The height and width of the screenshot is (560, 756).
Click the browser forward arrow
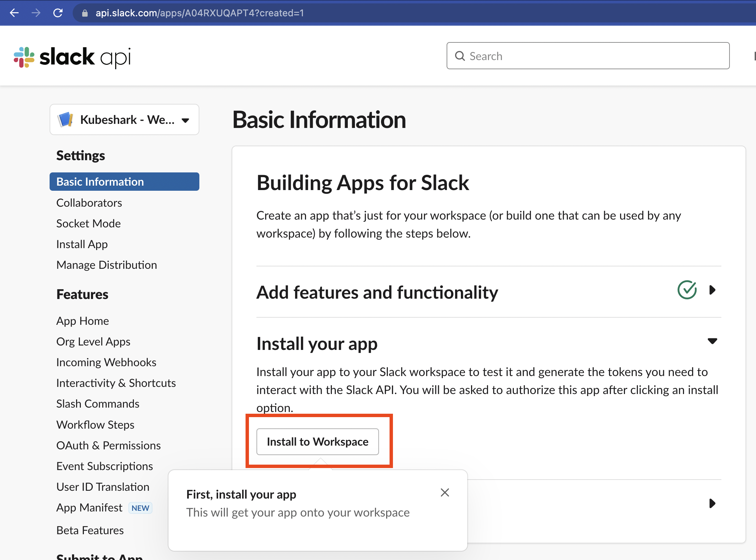(36, 13)
